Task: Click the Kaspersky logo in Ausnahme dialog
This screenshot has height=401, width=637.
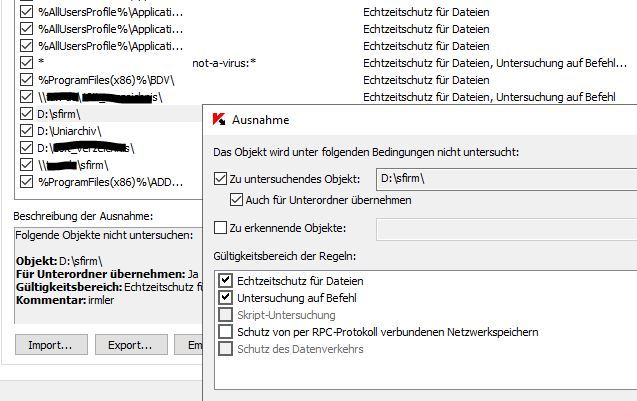Action: pyautogui.click(x=219, y=119)
